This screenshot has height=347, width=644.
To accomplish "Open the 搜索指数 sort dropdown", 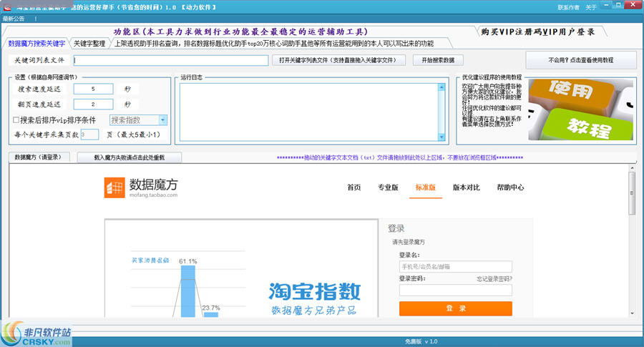I will click(162, 120).
